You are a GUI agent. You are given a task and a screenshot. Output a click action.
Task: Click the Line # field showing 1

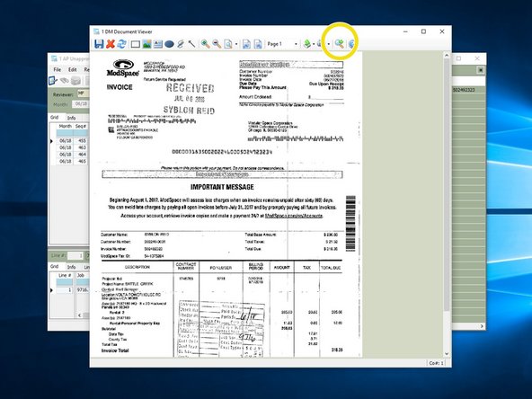tap(75, 255)
